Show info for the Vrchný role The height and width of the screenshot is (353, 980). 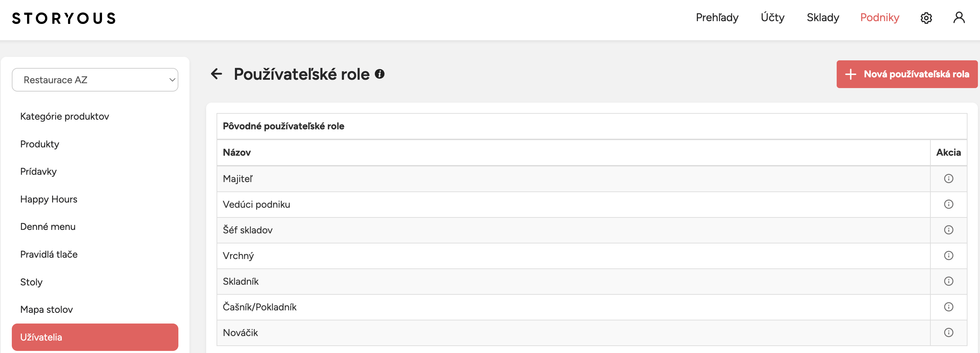click(948, 256)
